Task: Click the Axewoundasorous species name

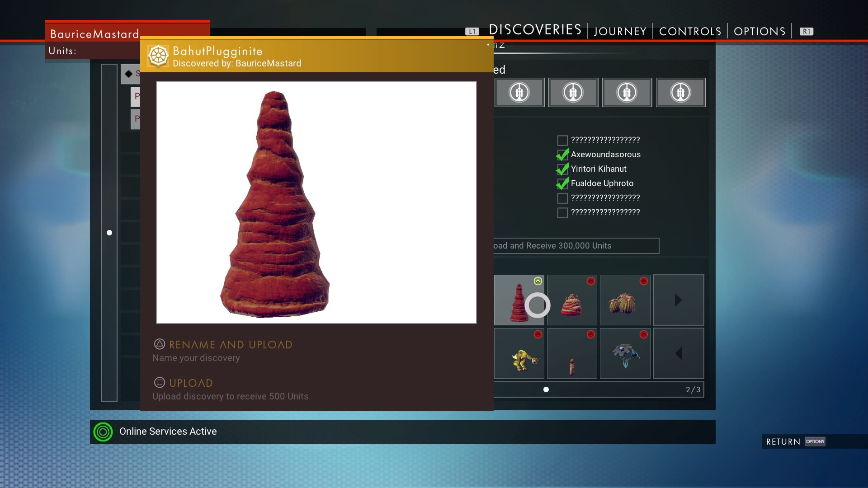Action: coord(606,155)
